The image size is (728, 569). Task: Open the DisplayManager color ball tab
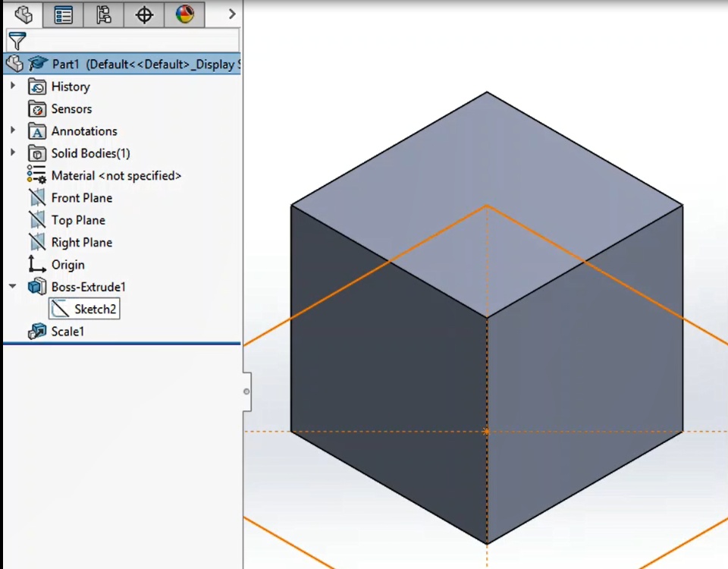(x=184, y=14)
